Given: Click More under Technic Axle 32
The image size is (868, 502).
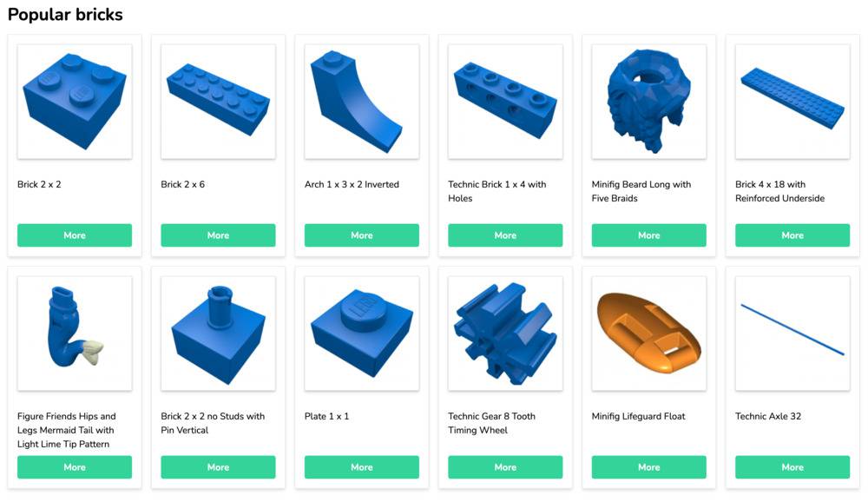Looking at the screenshot, I should click(x=792, y=467).
